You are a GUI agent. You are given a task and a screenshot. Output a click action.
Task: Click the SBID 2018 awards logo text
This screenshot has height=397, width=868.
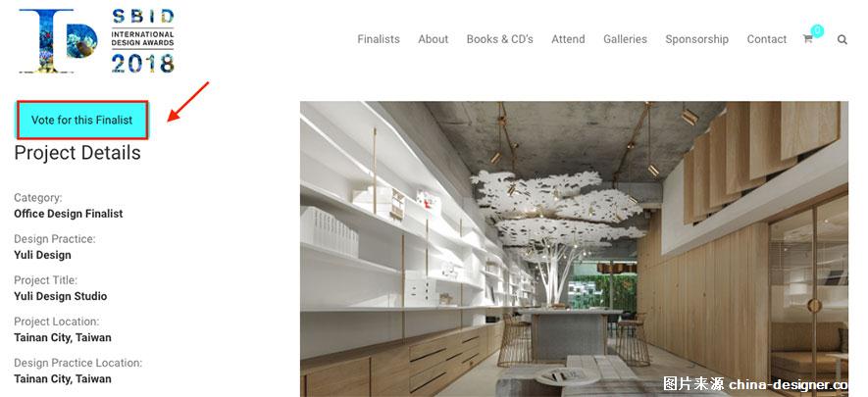click(143, 40)
